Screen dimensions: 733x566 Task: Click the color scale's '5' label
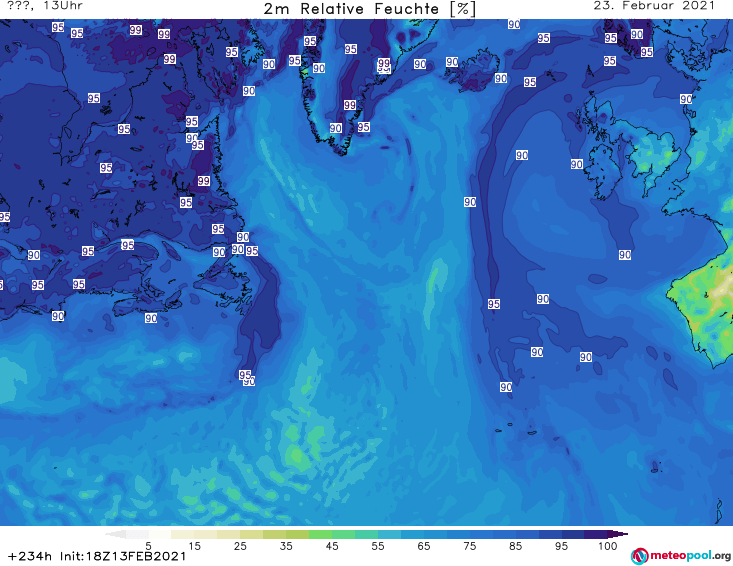point(148,546)
